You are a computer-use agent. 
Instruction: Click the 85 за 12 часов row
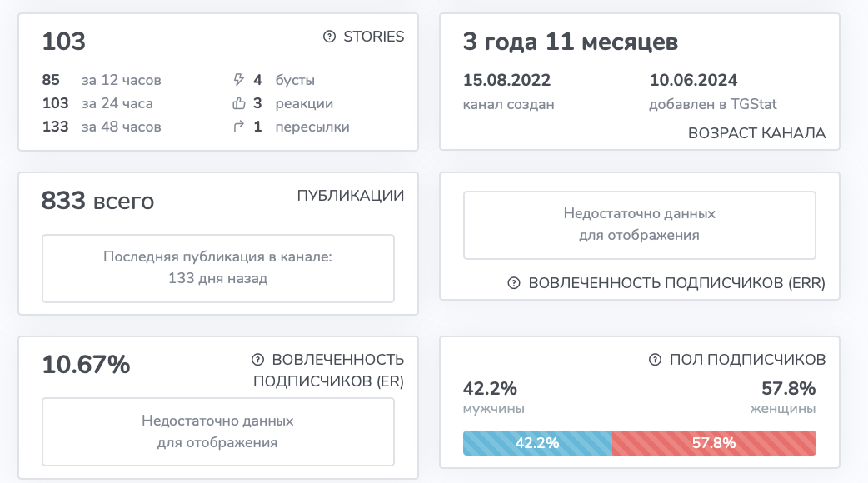tap(102, 80)
